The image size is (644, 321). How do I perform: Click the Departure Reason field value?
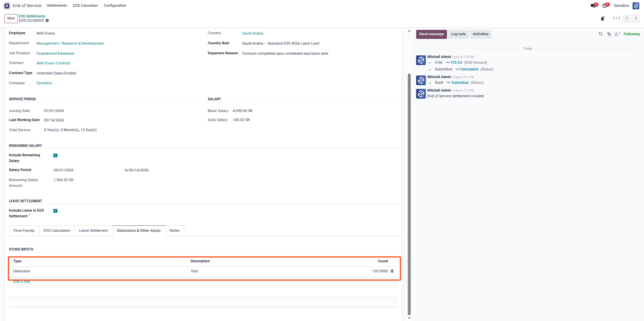coord(285,54)
